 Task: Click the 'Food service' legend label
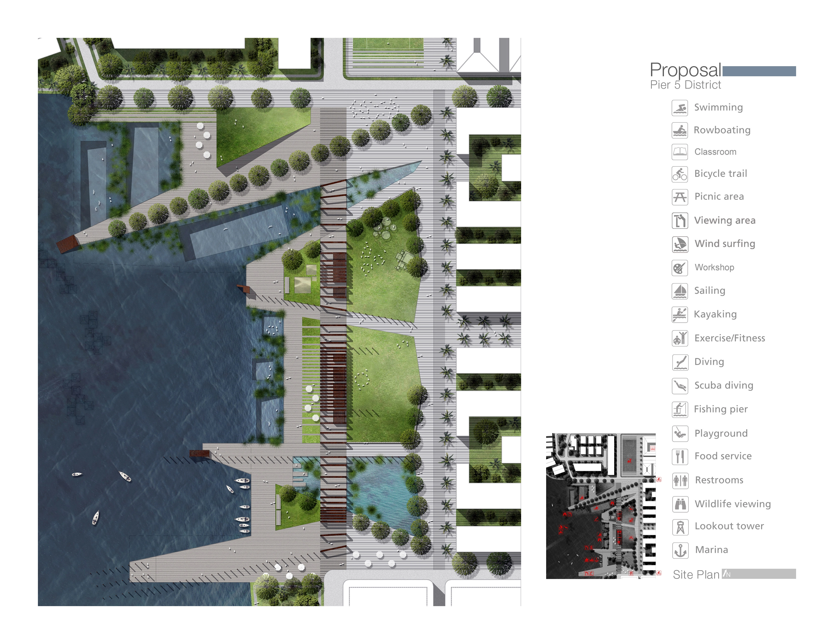723,456
